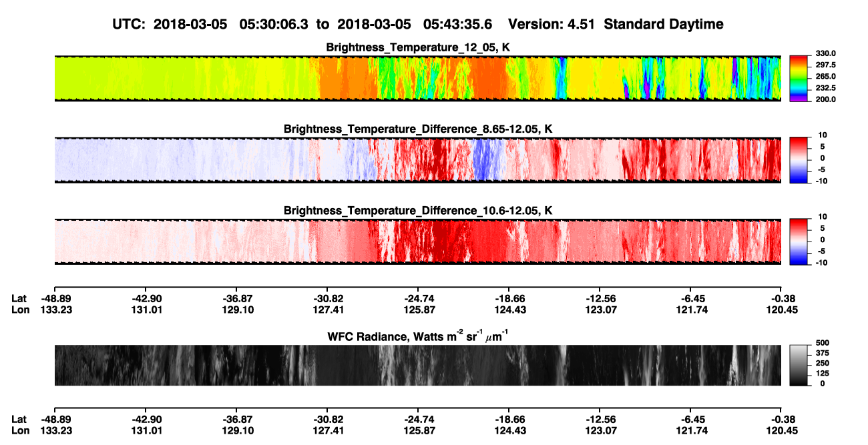Click the WFC Radiance grayscale bar

click(799, 365)
